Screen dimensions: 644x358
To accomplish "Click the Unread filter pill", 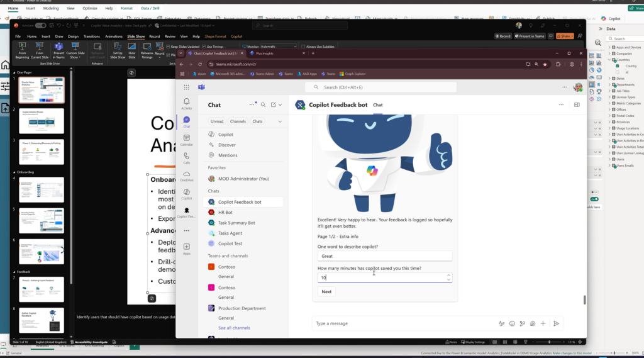I will (x=217, y=121).
